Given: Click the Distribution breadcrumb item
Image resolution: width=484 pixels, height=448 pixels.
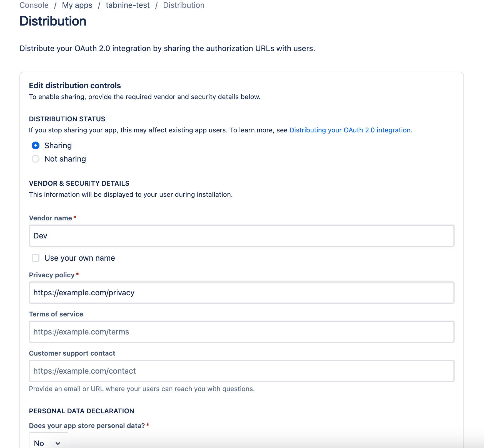Looking at the screenshot, I should coord(184,5).
